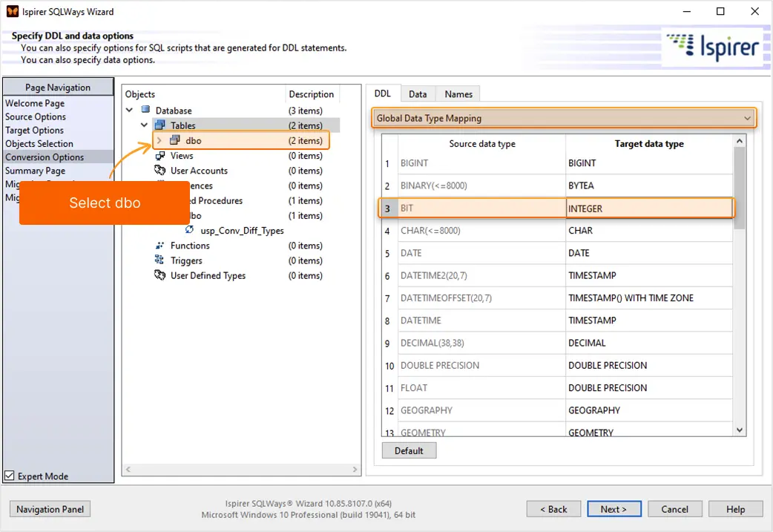Open Welcome Page in Page Navigation
773x532 pixels.
point(35,103)
